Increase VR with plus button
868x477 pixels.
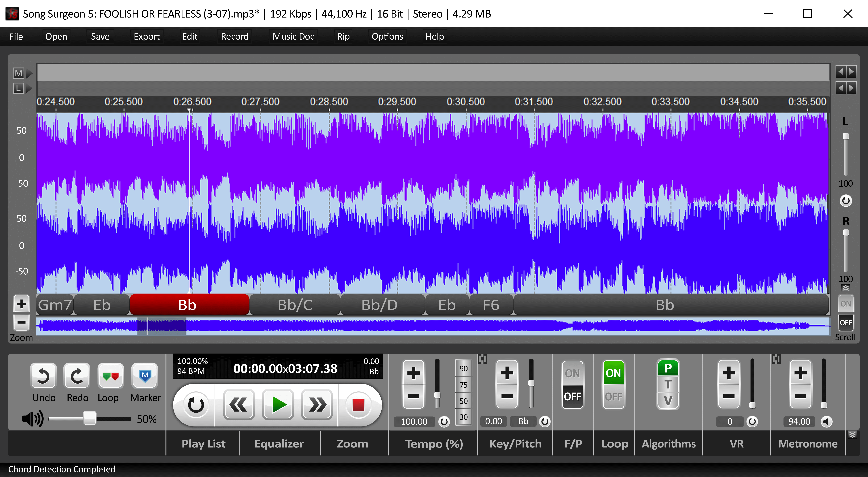pyautogui.click(x=729, y=373)
